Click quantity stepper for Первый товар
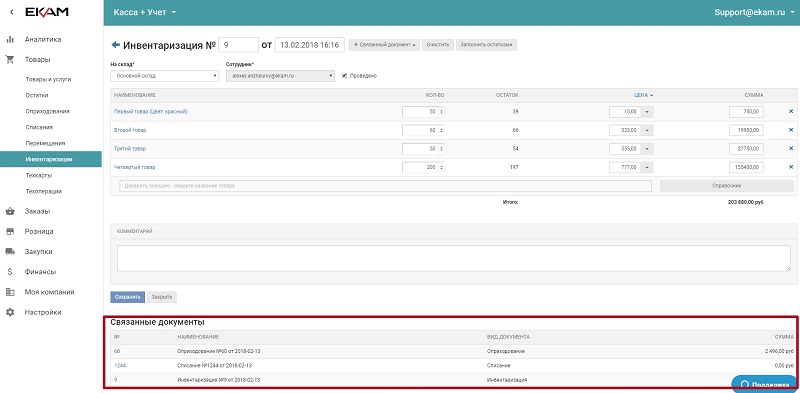Screen dimensions: 800x393 (x=441, y=111)
